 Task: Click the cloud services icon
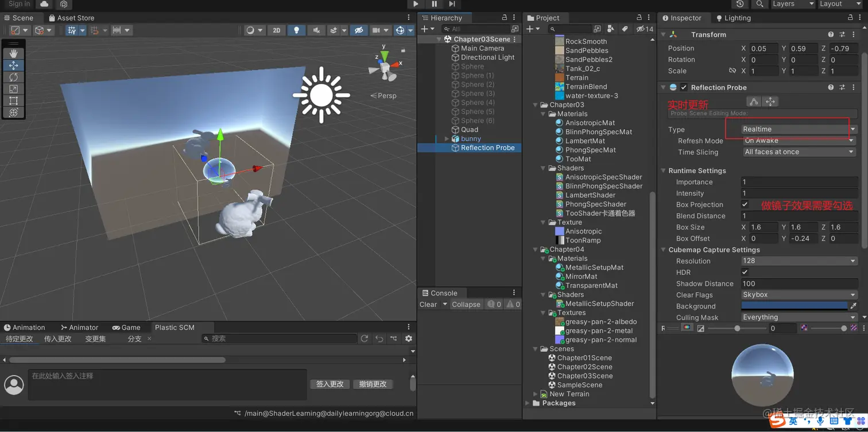click(44, 4)
